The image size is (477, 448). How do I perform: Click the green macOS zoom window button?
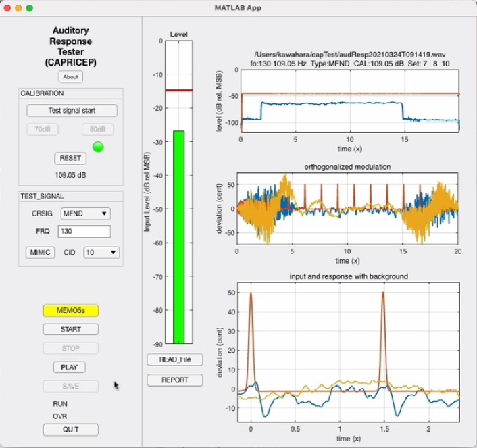click(x=30, y=8)
